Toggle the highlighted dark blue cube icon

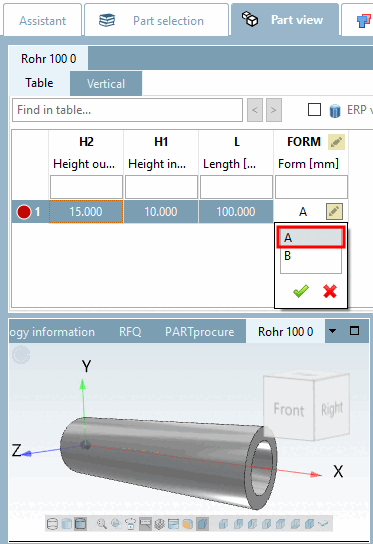(203, 524)
